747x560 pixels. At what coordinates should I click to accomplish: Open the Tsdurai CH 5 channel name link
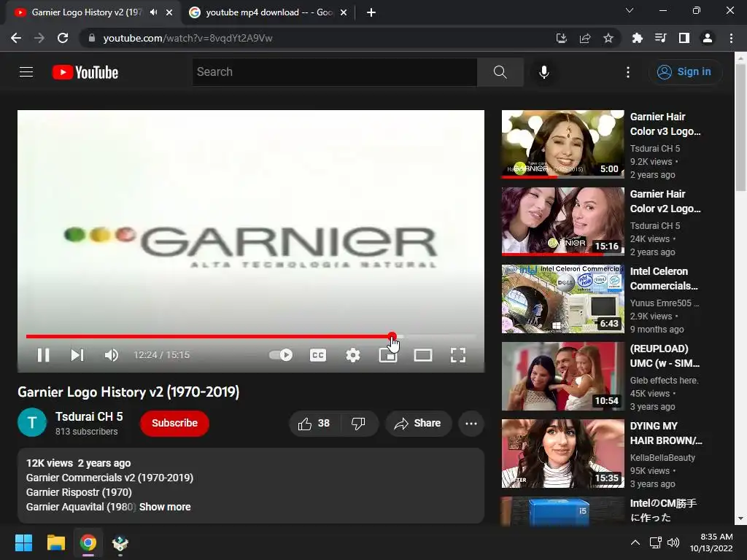pos(89,416)
